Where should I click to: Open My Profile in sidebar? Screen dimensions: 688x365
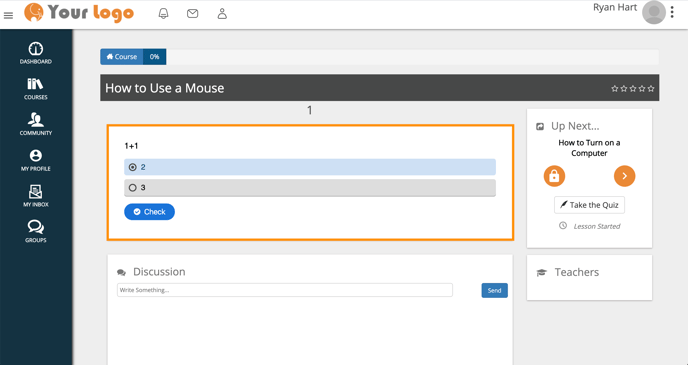click(36, 161)
